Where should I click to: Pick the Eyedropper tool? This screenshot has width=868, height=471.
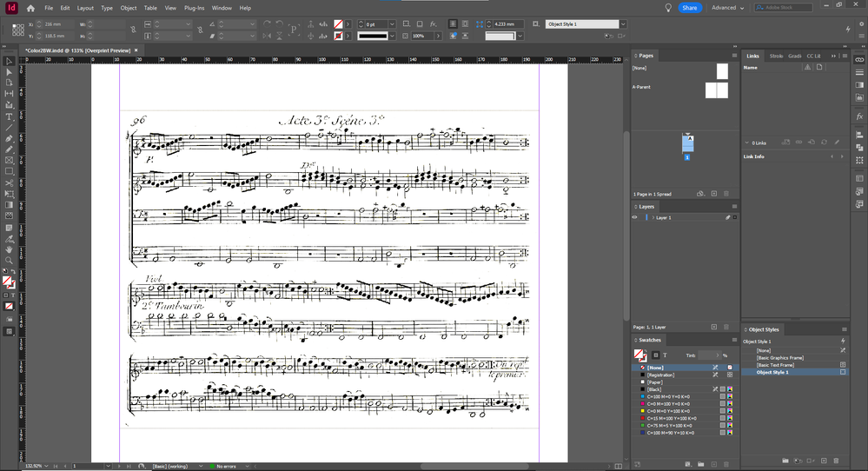(x=9, y=239)
